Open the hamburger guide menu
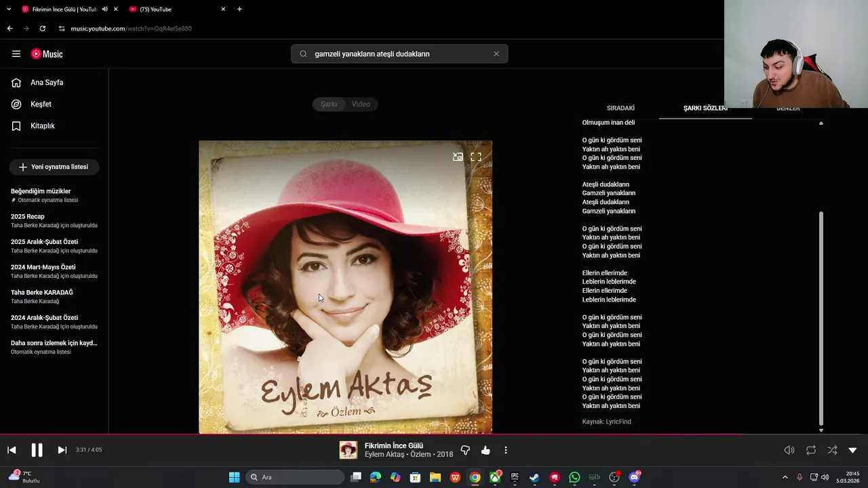Screen dimensions: 868x488 [x=16, y=54]
